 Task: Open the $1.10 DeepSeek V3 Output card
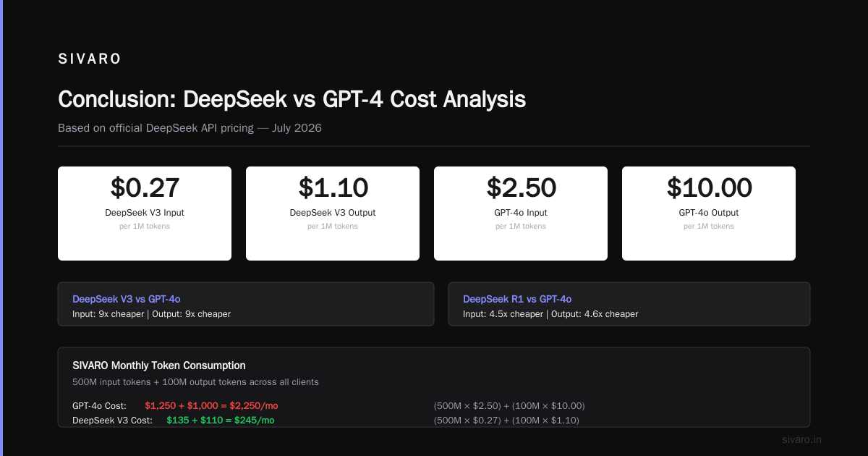point(333,214)
